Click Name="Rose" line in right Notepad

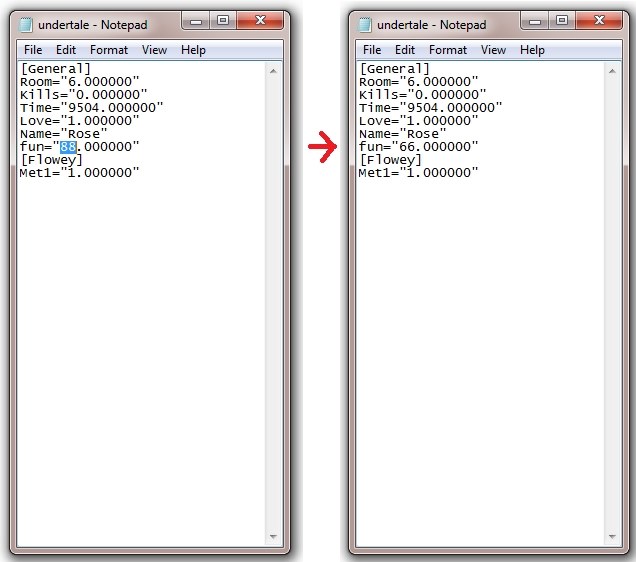point(403,133)
